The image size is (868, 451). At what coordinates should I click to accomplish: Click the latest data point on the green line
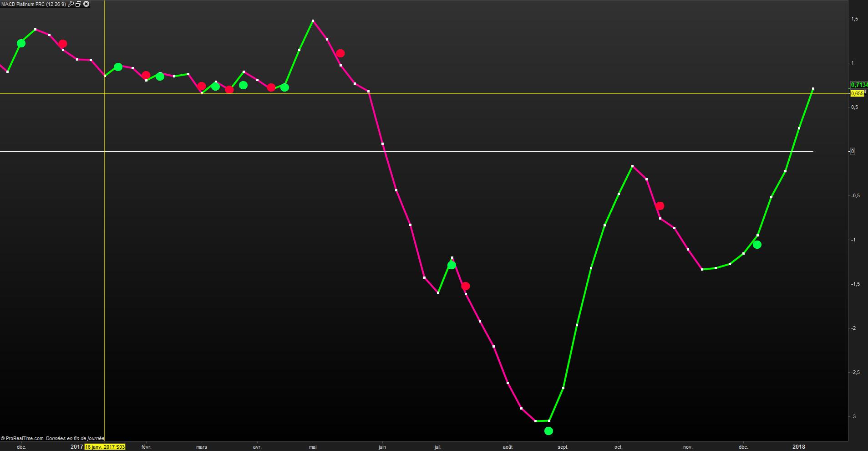[813, 88]
